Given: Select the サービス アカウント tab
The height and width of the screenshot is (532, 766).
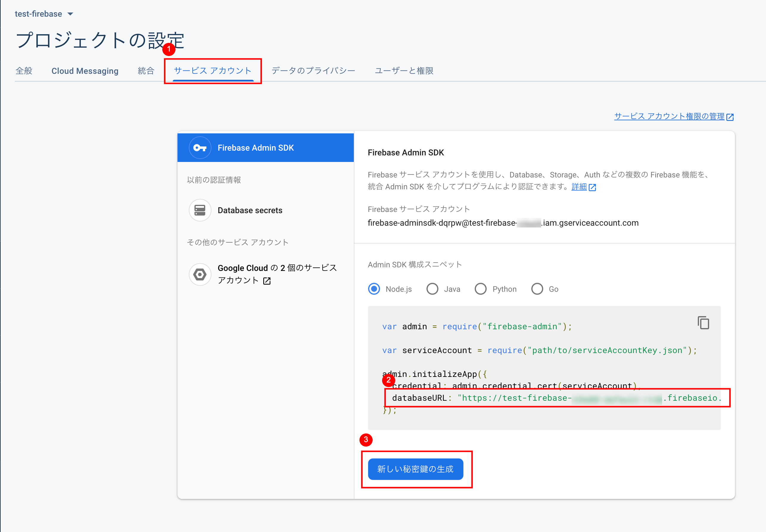Looking at the screenshot, I should pyautogui.click(x=213, y=71).
